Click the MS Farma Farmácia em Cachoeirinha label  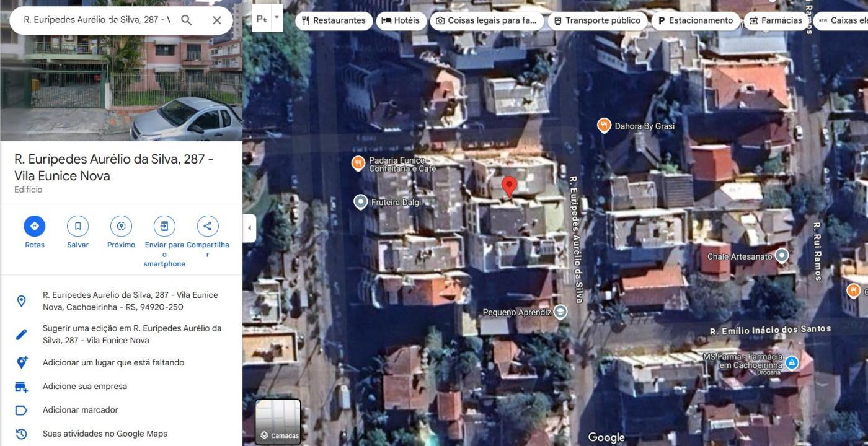click(x=743, y=362)
